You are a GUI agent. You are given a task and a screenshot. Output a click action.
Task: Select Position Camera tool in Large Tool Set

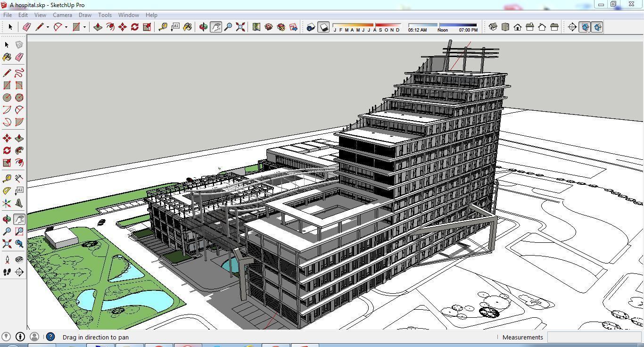7,260
